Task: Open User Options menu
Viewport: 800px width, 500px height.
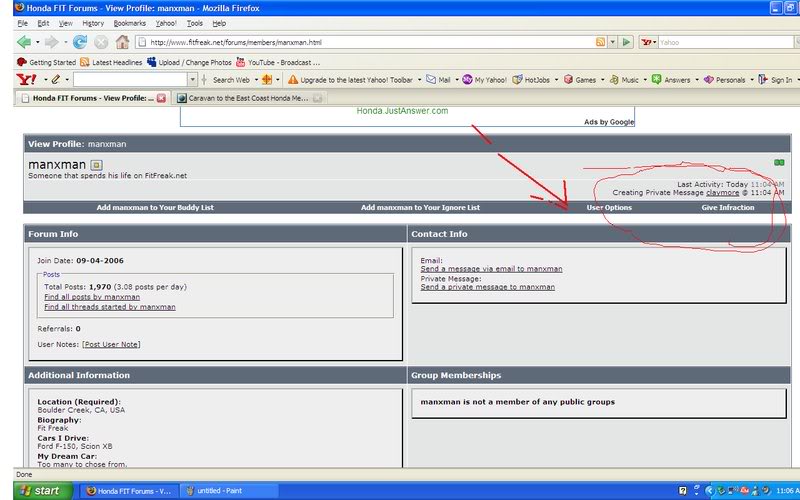Action: tap(609, 208)
